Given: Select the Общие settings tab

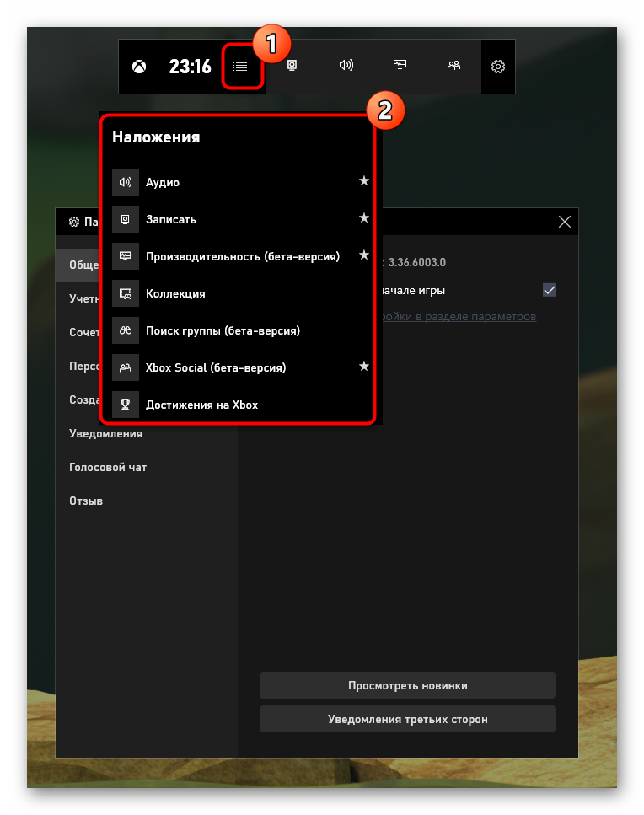Looking at the screenshot, I should [78, 265].
